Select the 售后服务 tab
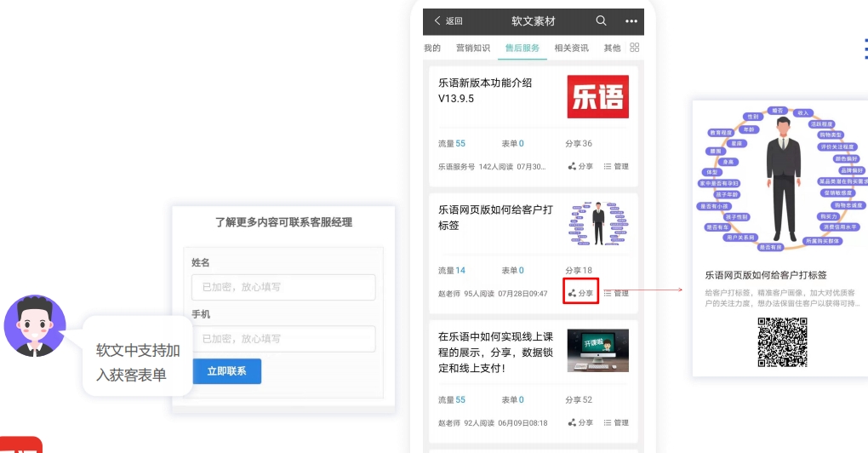This screenshot has height=453, width=868. [x=522, y=49]
